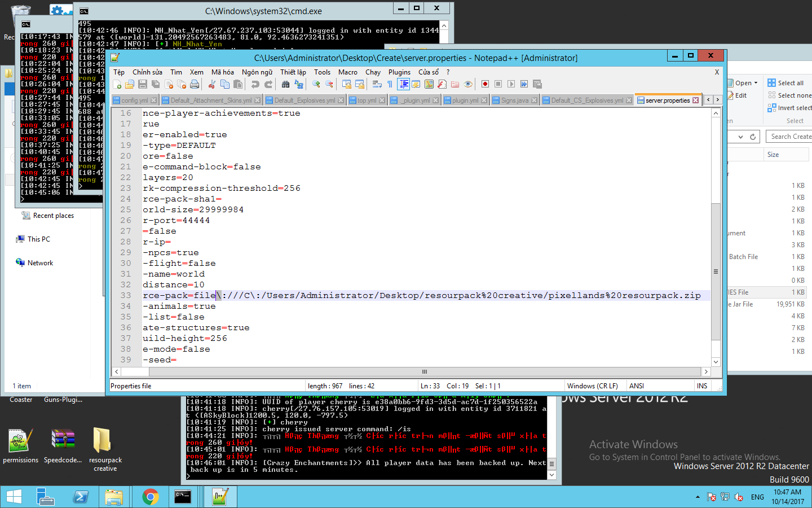This screenshot has height=508, width=812.
Task: Open Network in the Explorer sidebar
Action: [40, 263]
